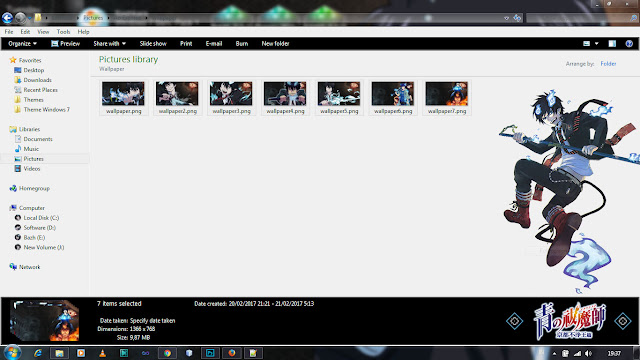Switch to Google Chrome in the taskbar
Screen dimensions: 640x360
[167, 353]
